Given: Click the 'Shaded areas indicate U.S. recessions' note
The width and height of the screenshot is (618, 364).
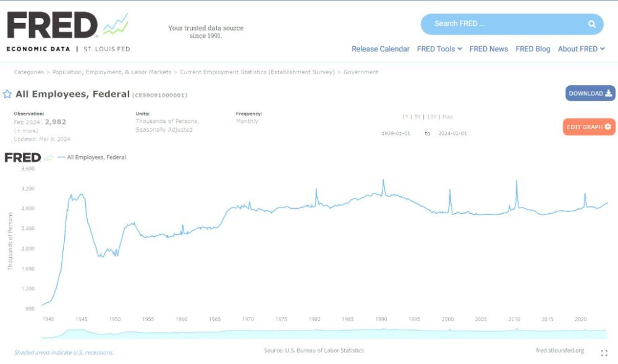Looking at the screenshot, I should 64,353.
